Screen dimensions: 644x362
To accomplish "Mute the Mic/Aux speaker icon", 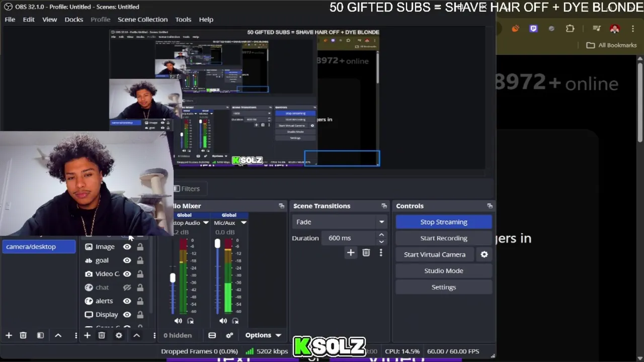I will pyautogui.click(x=223, y=321).
